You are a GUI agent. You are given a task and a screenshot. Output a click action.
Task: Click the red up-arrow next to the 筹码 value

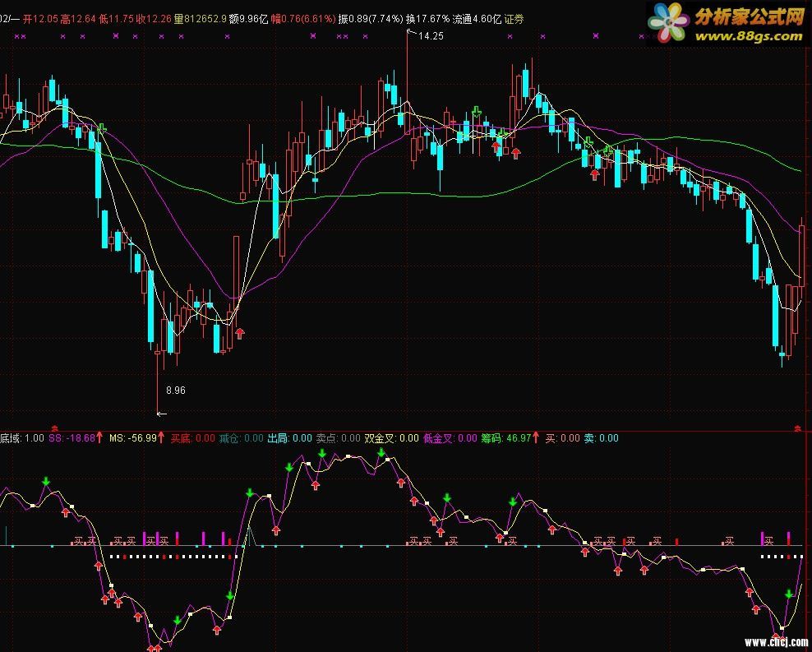(x=536, y=437)
